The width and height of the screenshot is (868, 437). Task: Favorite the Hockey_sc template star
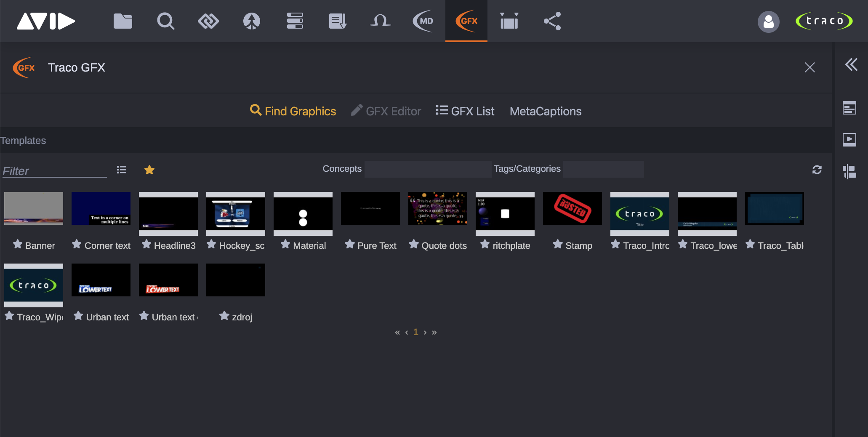point(211,244)
